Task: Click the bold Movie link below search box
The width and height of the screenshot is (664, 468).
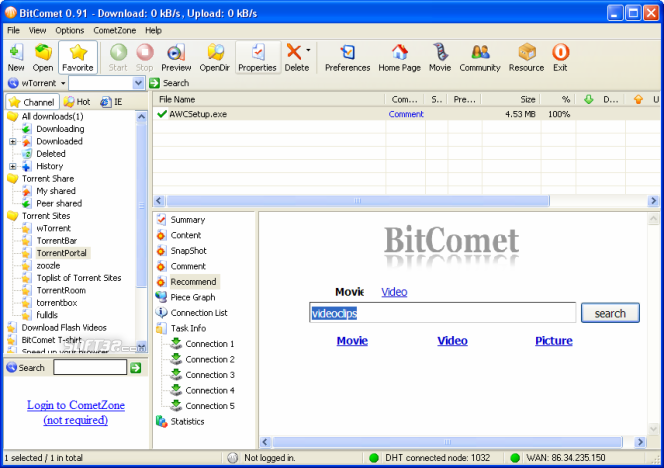Action: tap(352, 341)
